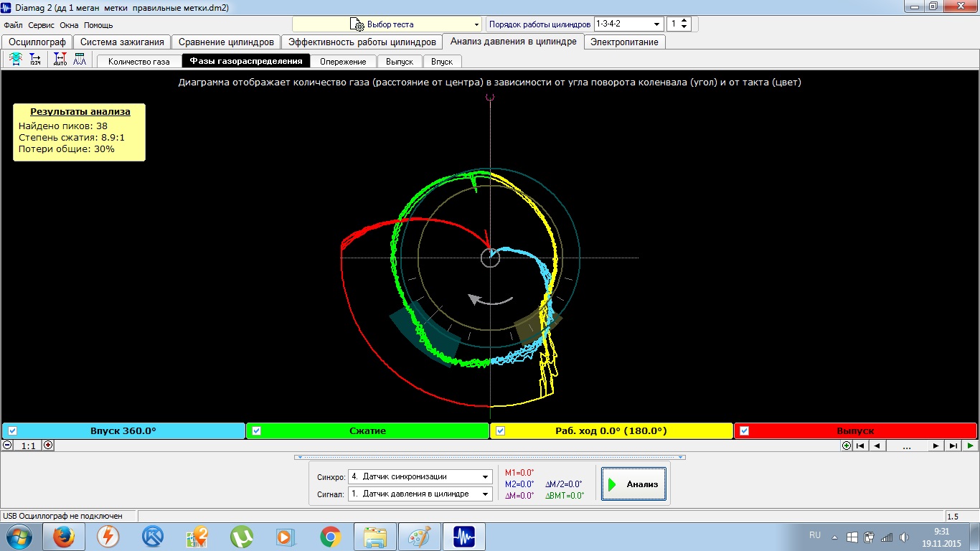Viewport: 980px width, 551px height.
Task: Open the Выбор теста dropdown
Action: pos(387,24)
